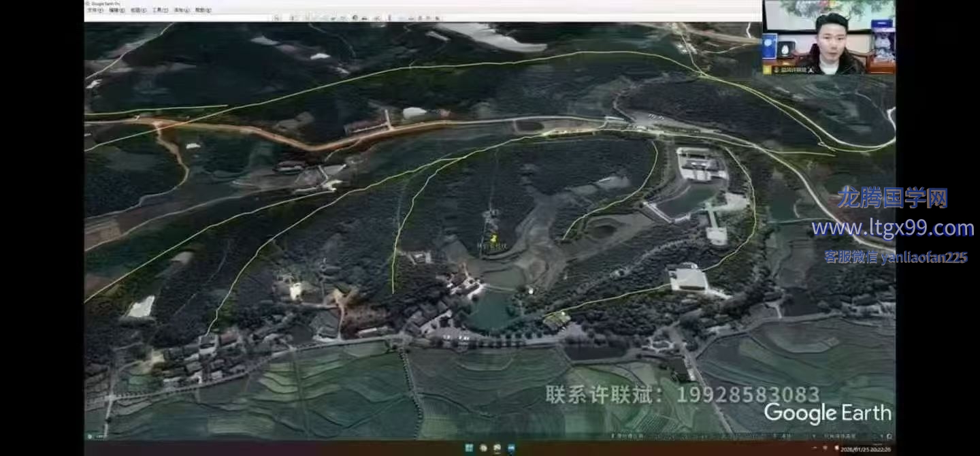Image resolution: width=980 pixels, height=456 pixels.
Task: Click the yellow pushpin placemark on map
Action: (494, 239)
